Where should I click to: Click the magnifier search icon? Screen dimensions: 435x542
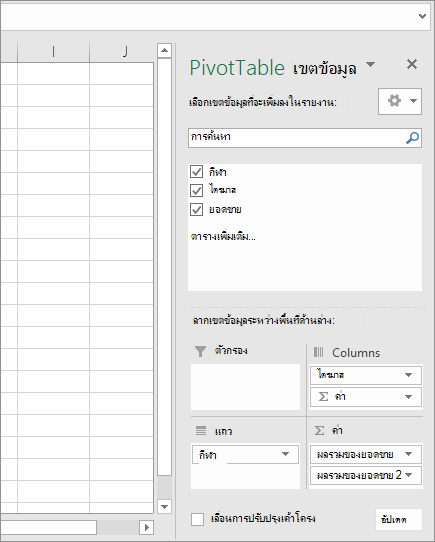[412, 138]
